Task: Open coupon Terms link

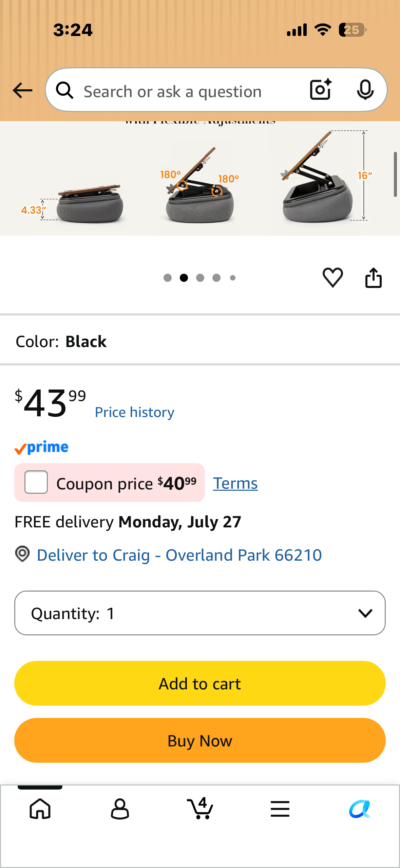Action: click(235, 483)
